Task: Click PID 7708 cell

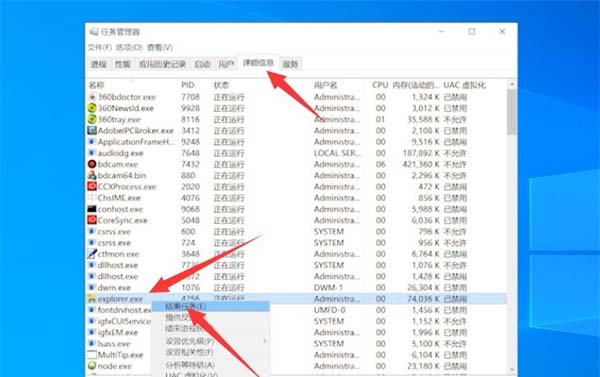Action: pyautogui.click(x=191, y=97)
